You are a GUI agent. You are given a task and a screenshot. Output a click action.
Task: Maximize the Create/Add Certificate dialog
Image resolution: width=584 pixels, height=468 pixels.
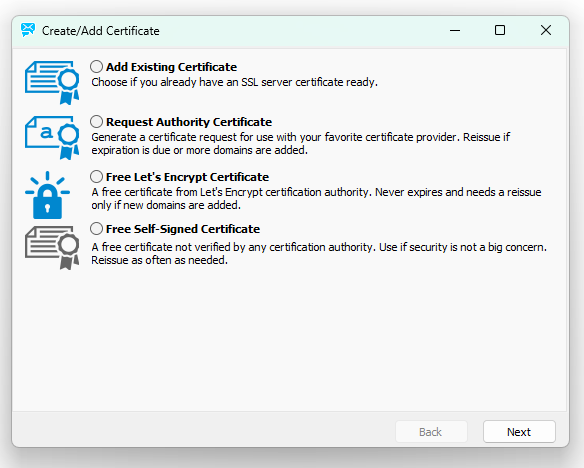(500, 30)
